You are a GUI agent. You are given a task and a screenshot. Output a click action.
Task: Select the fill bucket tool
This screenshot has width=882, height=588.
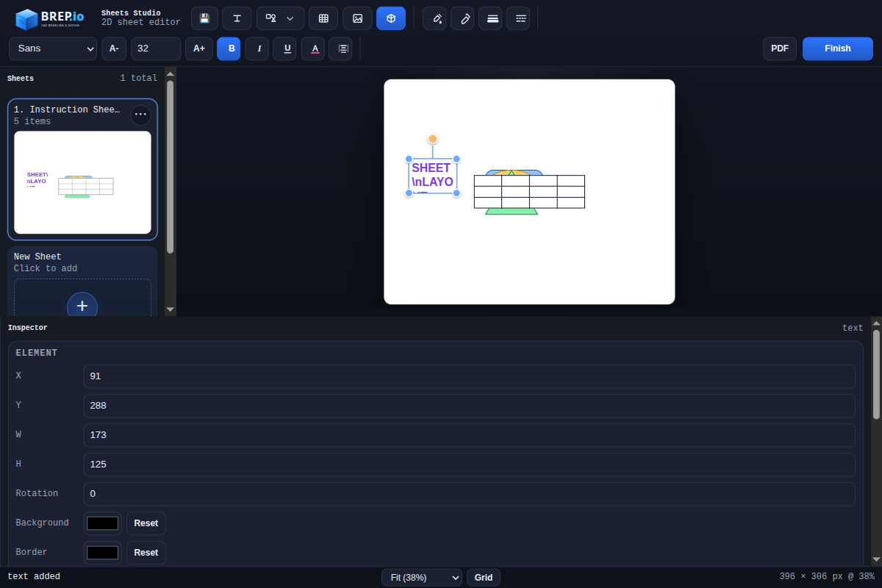click(434, 18)
